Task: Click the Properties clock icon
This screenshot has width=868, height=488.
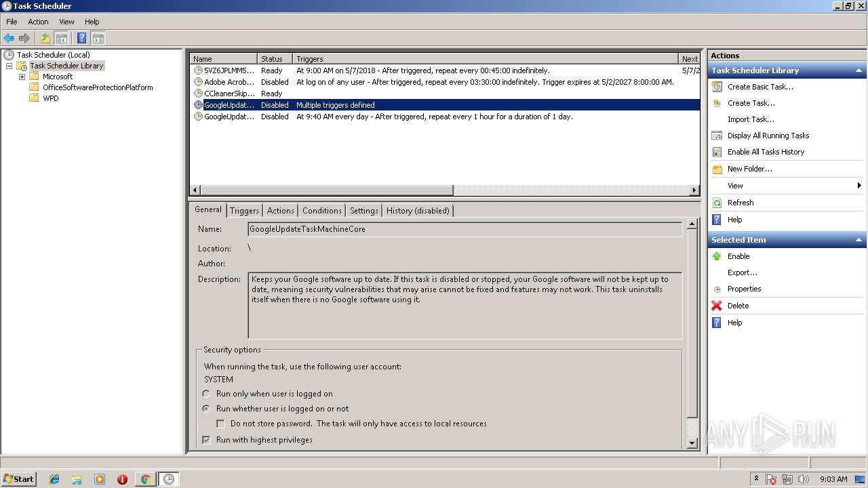Action: 717,289
